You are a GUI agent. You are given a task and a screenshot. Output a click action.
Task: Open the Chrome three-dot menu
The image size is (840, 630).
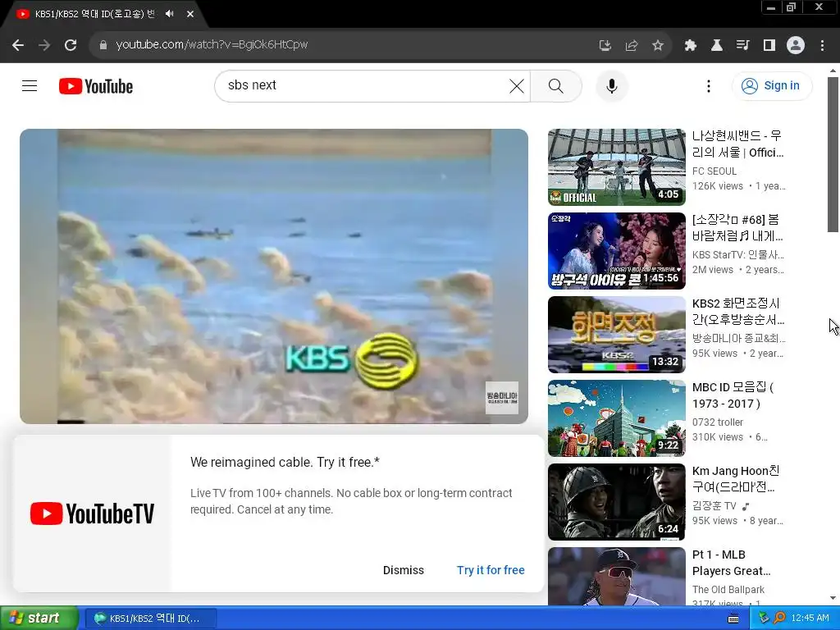tap(822, 46)
